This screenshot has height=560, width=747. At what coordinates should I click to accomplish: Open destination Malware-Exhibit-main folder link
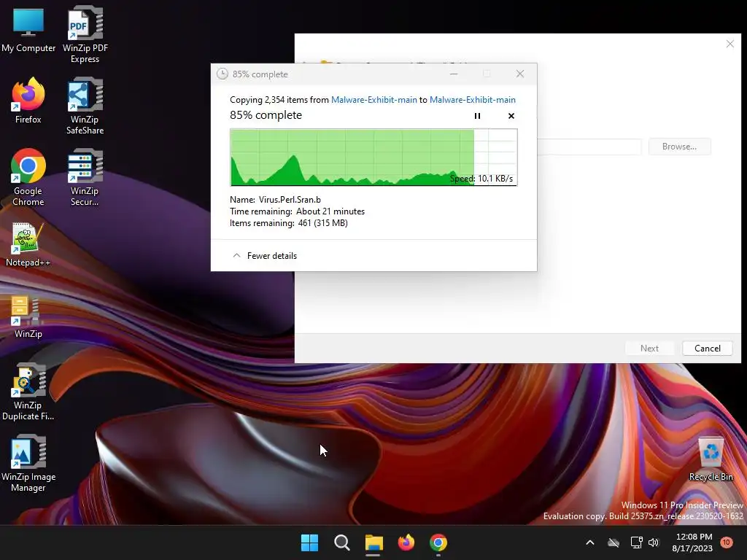click(473, 99)
